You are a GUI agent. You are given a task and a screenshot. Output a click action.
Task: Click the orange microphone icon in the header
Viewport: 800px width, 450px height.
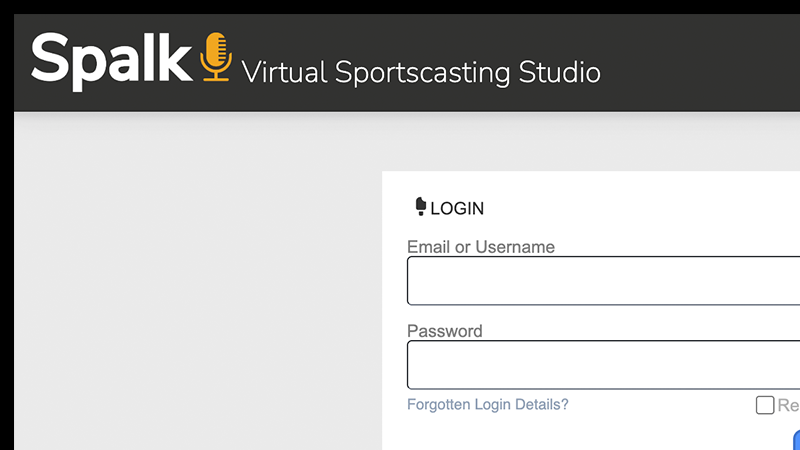216,57
